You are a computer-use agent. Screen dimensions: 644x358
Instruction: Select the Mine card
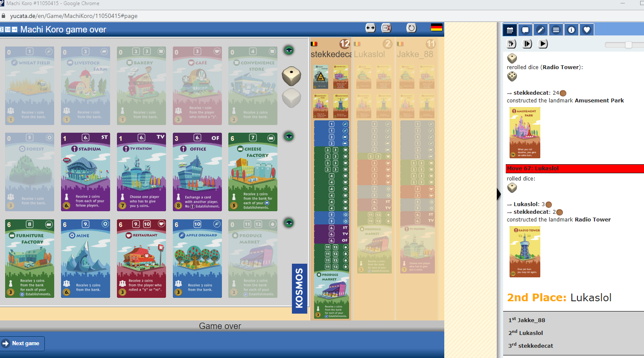click(x=85, y=259)
